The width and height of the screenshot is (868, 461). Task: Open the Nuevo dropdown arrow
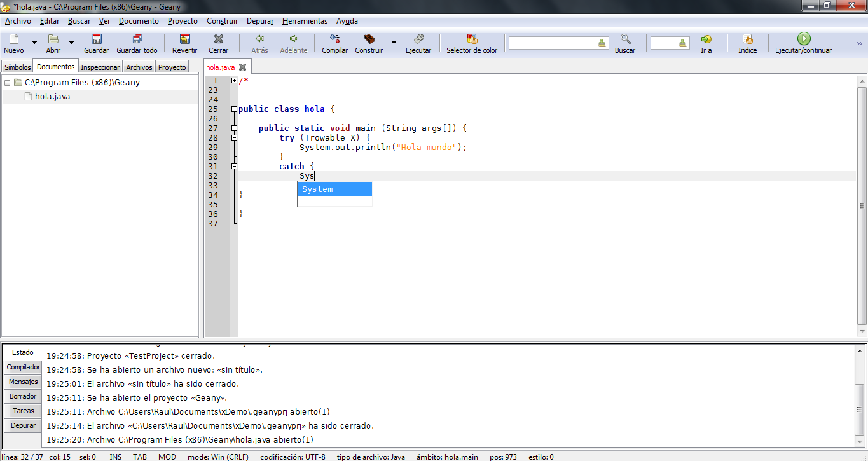point(34,43)
